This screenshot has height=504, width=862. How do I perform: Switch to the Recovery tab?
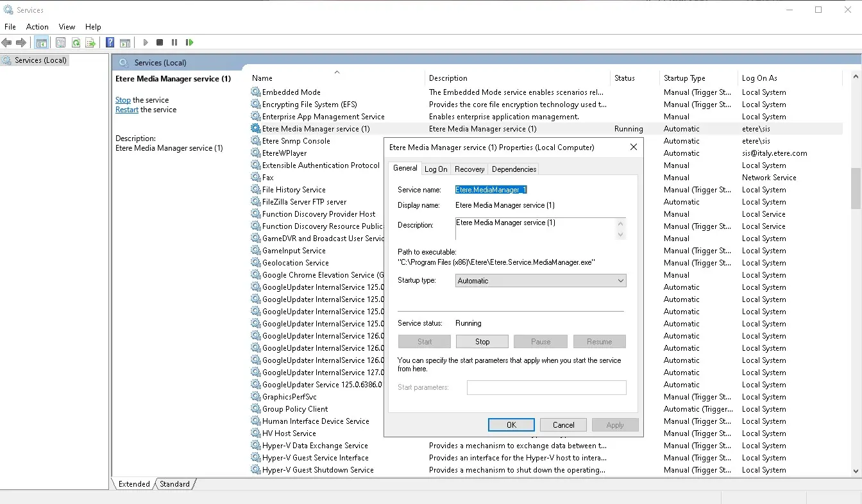point(469,169)
